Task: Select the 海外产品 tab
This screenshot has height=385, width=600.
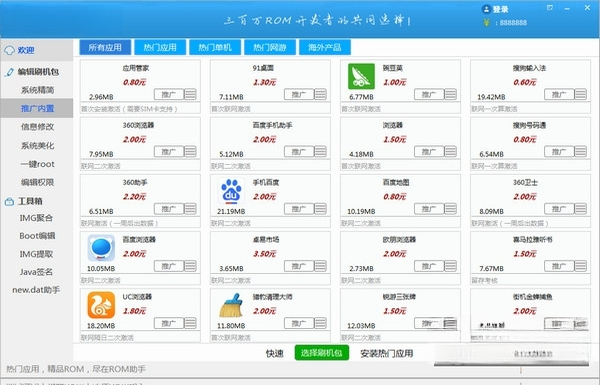Action: 324,47
